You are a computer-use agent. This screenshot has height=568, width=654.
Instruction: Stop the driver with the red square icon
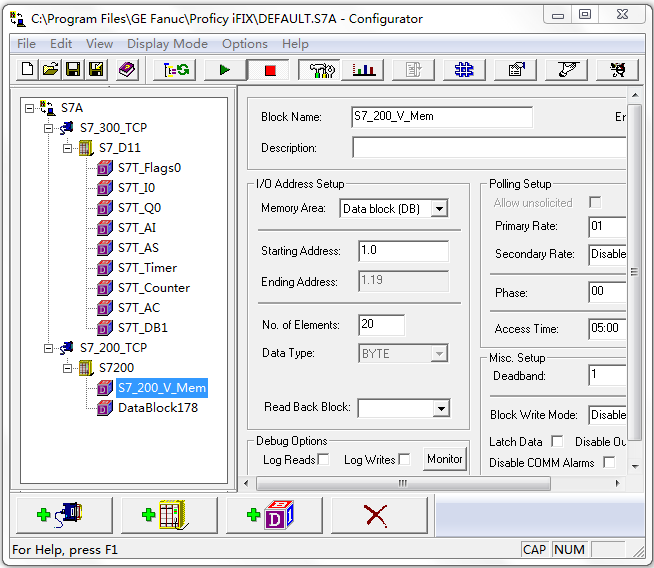coord(270,70)
